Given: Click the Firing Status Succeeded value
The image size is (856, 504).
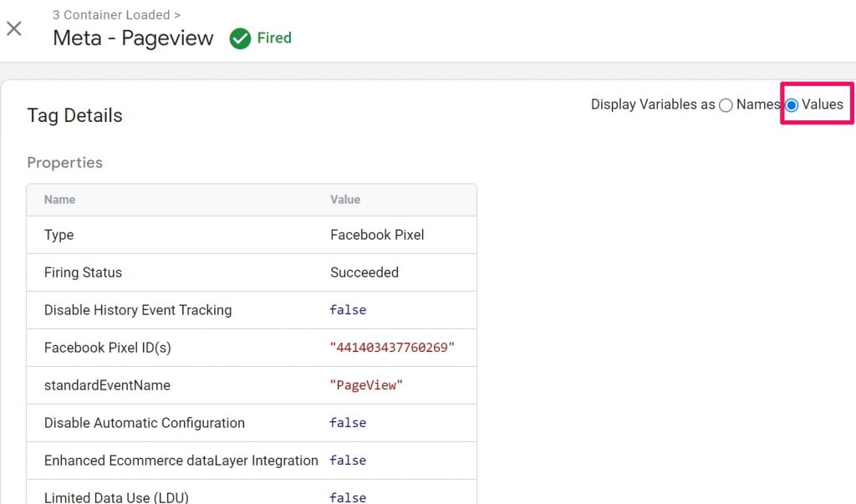Looking at the screenshot, I should pyautogui.click(x=364, y=272).
